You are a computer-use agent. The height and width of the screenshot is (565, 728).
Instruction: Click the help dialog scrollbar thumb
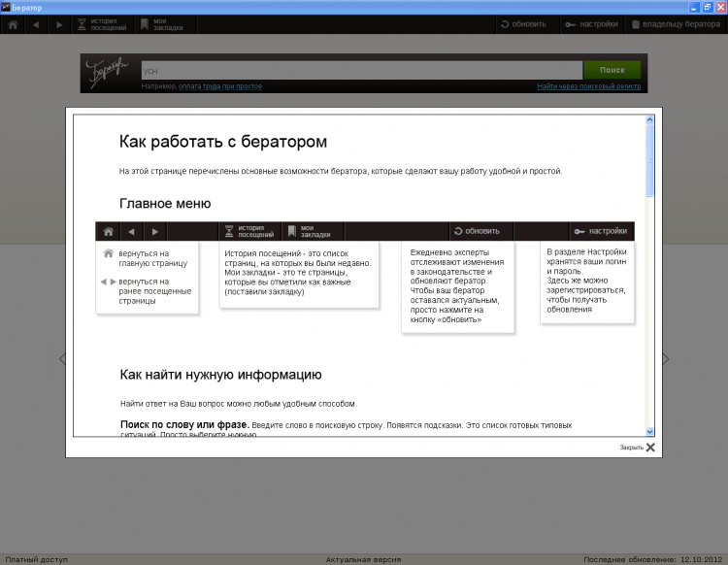[x=649, y=160]
